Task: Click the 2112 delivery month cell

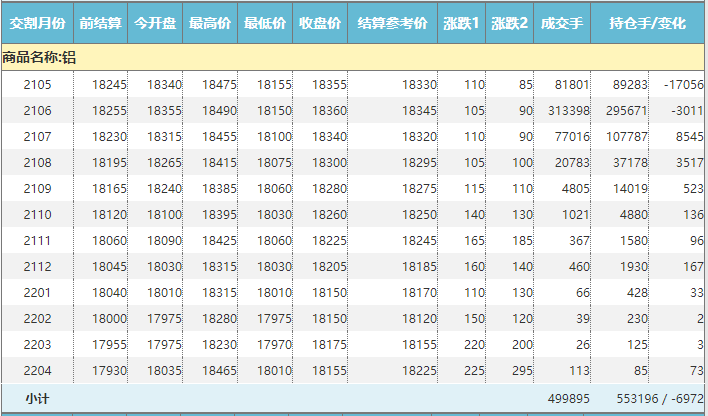Action: pos(37,267)
